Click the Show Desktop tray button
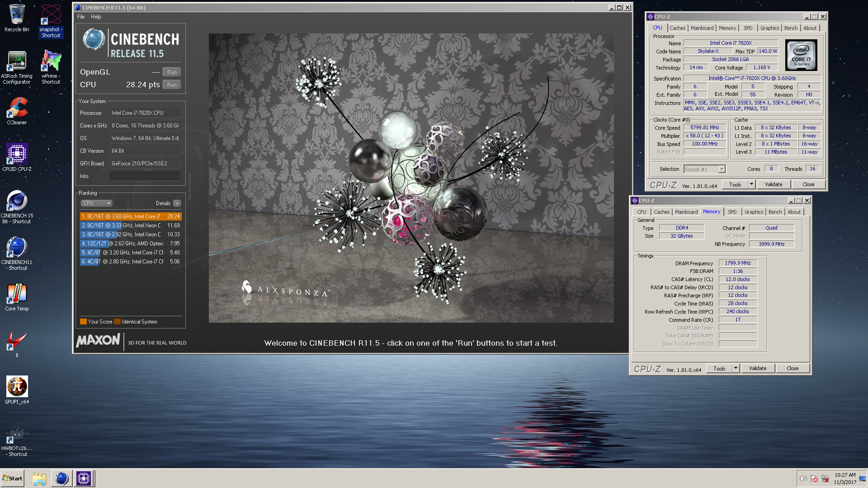Image resolution: width=868 pixels, height=488 pixels. coord(863,479)
